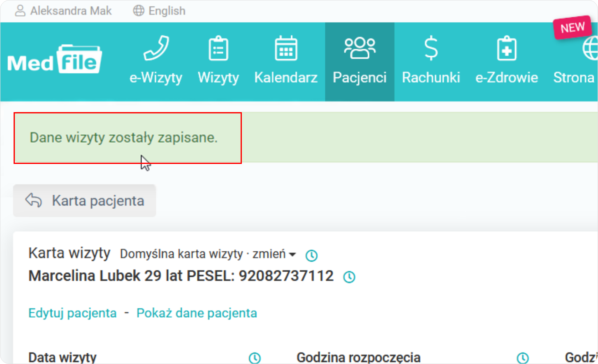Click the Pokaż dane pacjenta link
The width and height of the screenshot is (598, 364).
click(197, 313)
